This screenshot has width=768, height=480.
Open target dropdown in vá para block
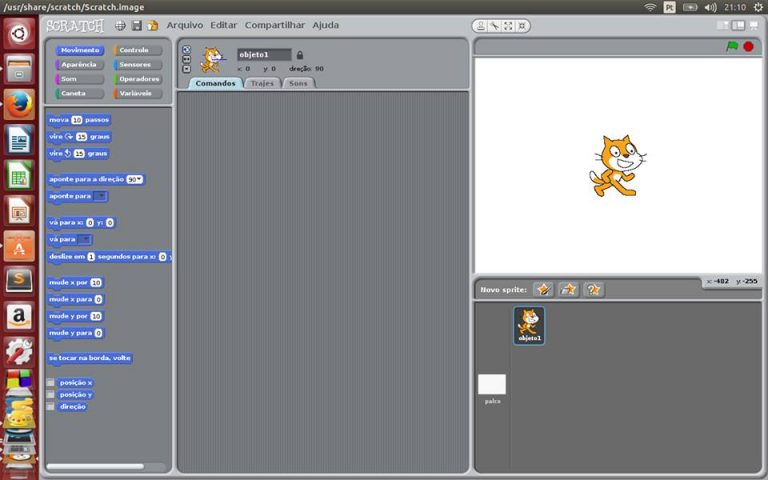pos(85,239)
